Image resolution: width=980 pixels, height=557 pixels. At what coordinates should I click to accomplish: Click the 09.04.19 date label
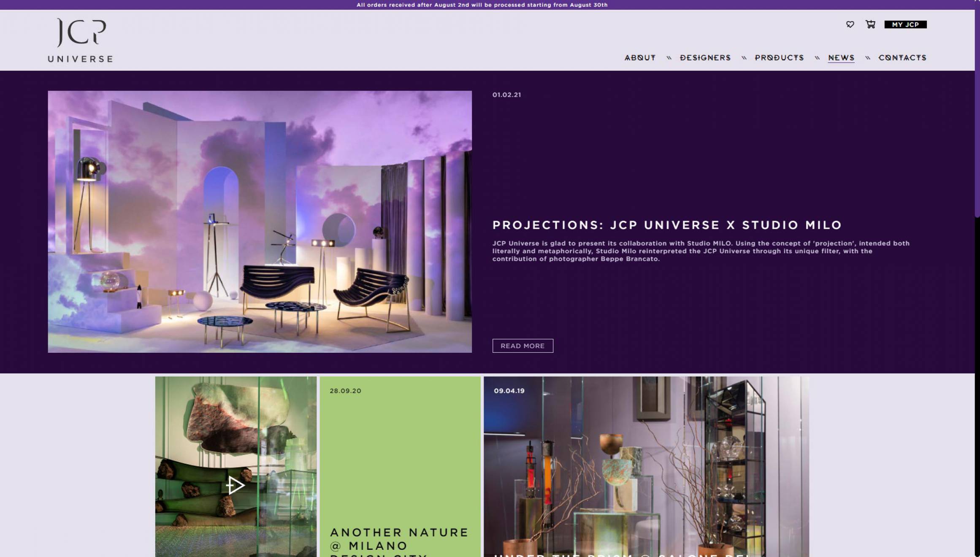coord(509,391)
